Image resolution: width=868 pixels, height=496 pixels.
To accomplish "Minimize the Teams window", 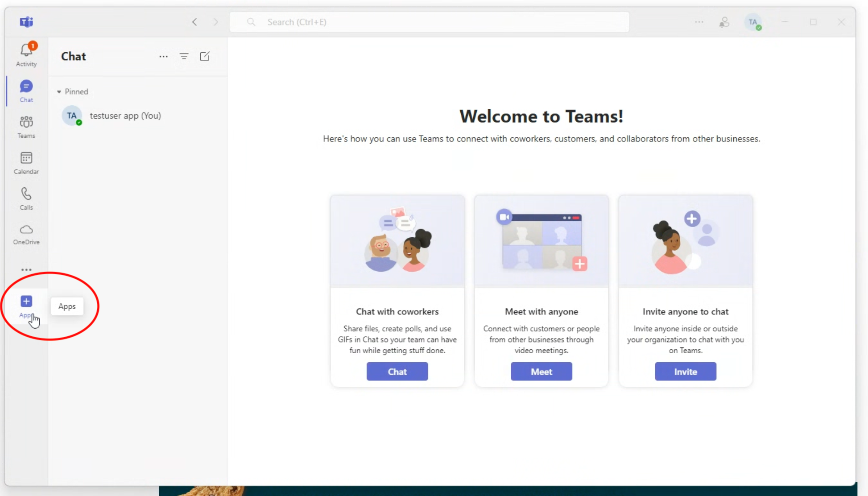I will [785, 22].
